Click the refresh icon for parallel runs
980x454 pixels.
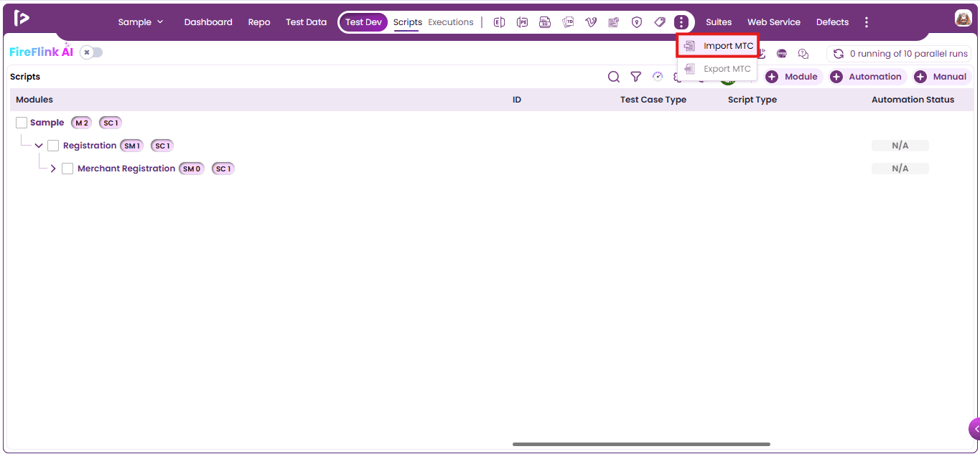838,54
